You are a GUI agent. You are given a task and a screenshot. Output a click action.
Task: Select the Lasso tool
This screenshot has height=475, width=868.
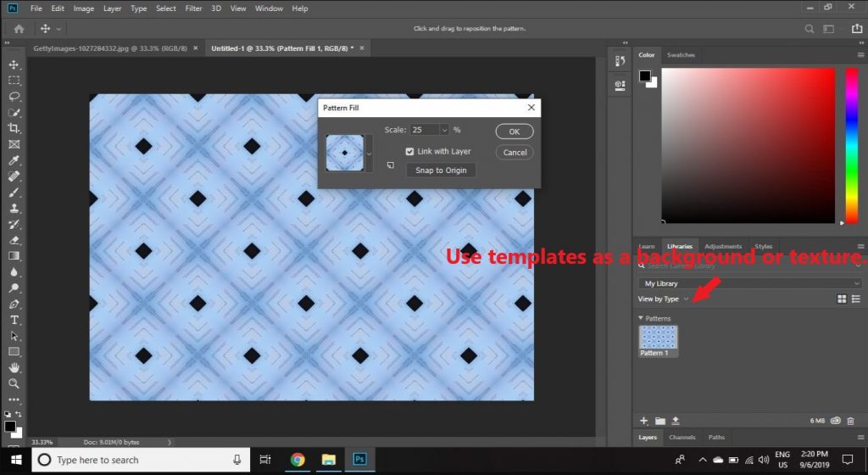click(14, 97)
